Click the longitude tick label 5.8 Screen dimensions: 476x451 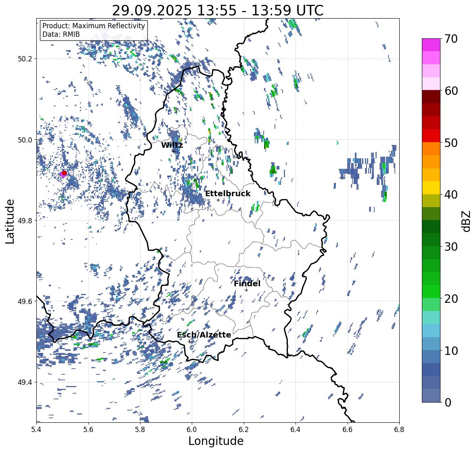[x=140, y=429]
